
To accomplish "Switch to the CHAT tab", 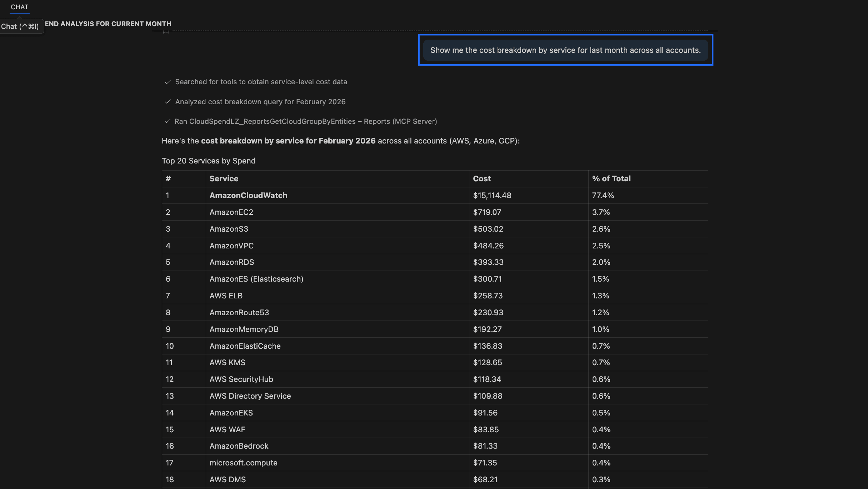I will click(x=19, y=7).
